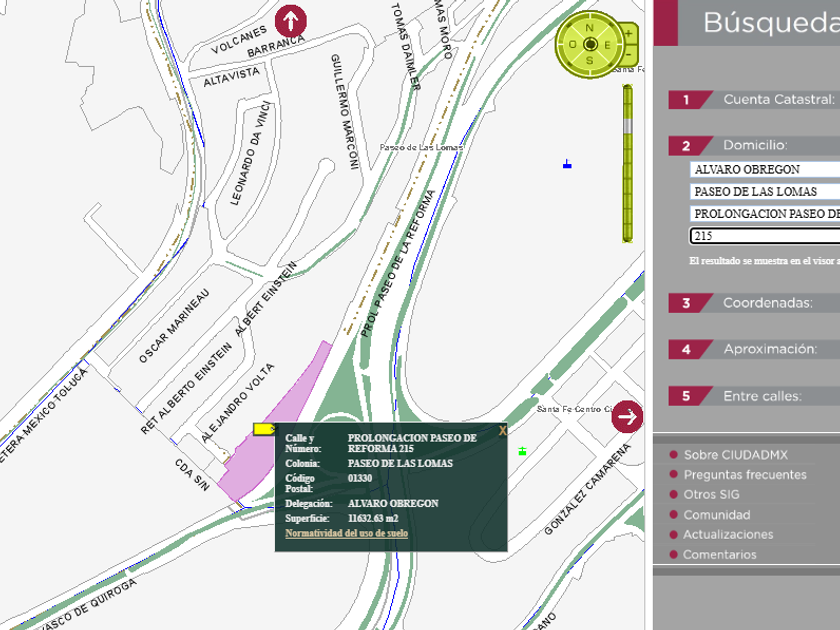Open the ALVARO OBREGON delegación dropdown
The height and width of the screenshot is (630, 840).
click(x=765, y=170)
